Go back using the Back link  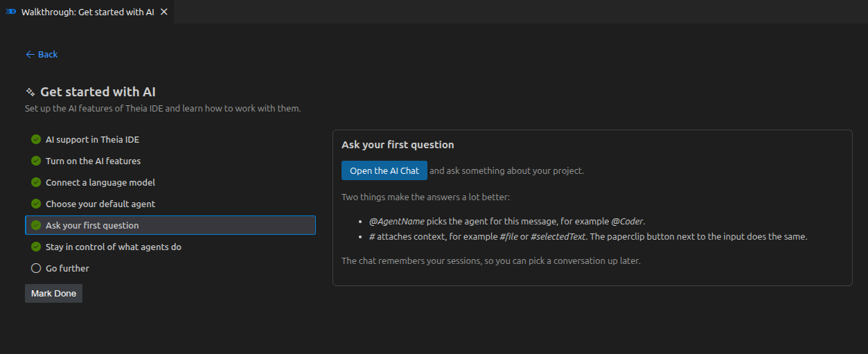[42, 54]
